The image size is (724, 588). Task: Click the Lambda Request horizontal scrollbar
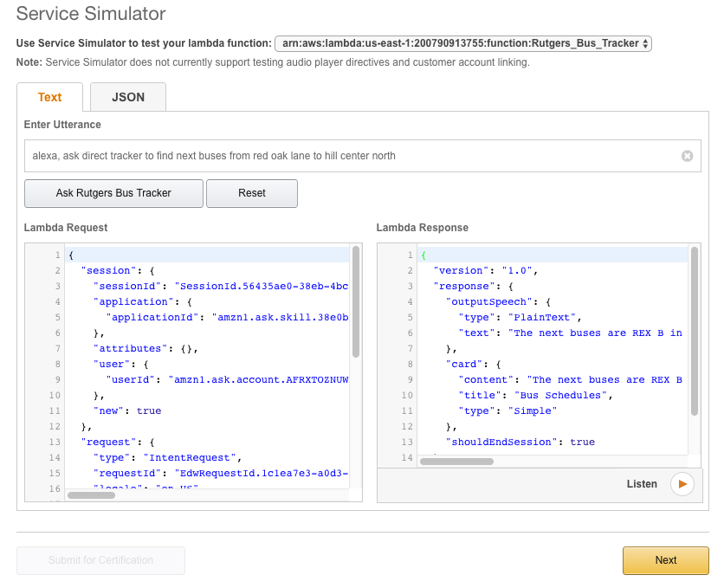click(92, 495)
